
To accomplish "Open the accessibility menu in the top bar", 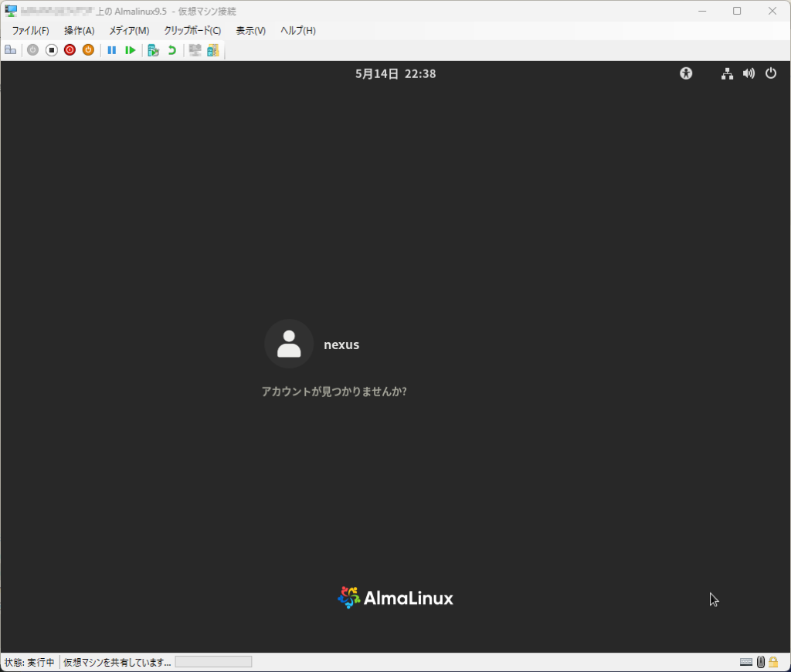I will pos(686,73).
